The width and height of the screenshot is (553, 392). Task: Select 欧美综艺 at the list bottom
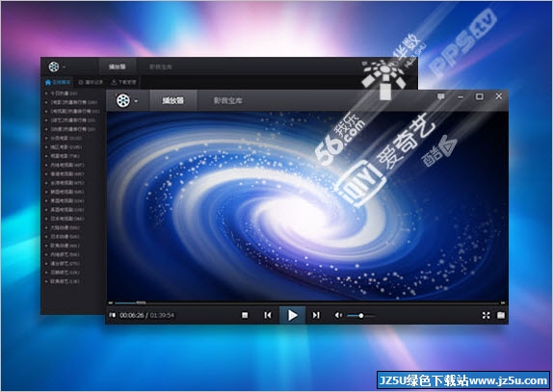(62, 281)
